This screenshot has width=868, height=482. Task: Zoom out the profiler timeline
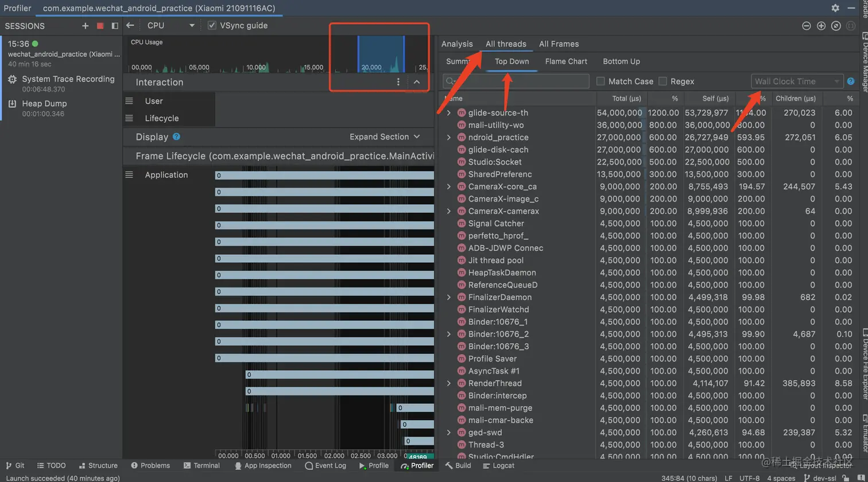(x=807, y=26)
